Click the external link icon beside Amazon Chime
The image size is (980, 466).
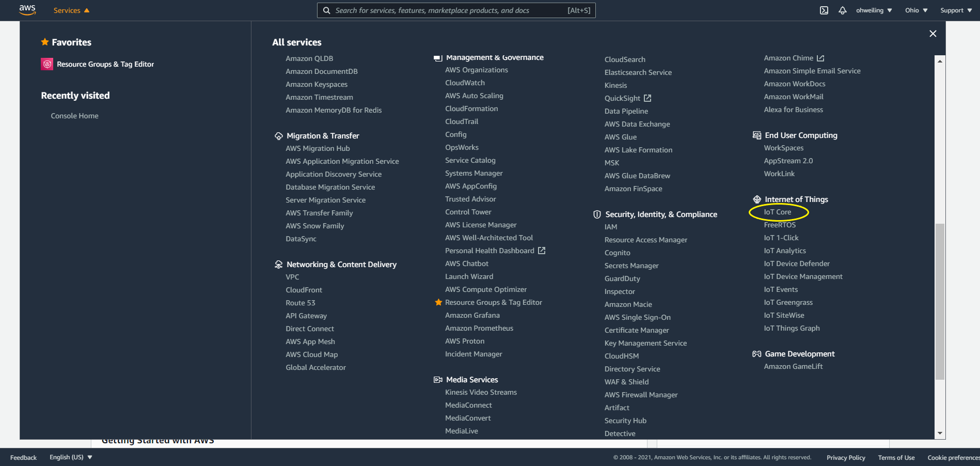820,58
